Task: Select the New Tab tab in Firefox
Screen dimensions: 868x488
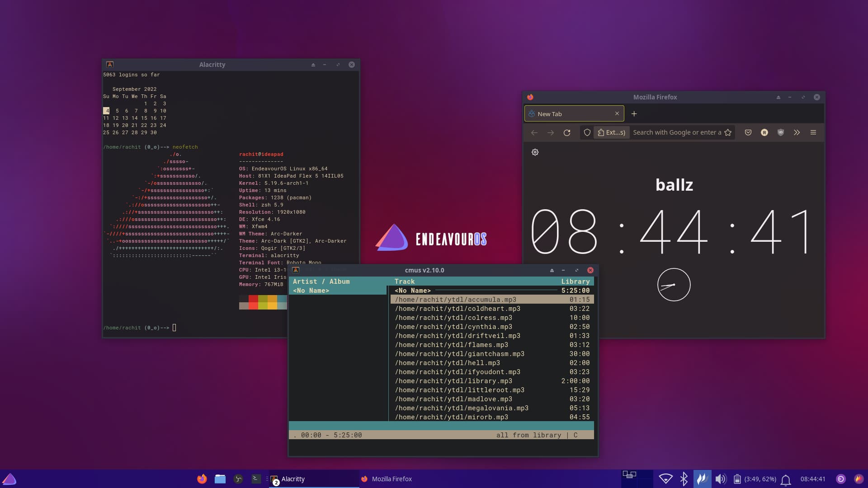Action: click(574, 114)
